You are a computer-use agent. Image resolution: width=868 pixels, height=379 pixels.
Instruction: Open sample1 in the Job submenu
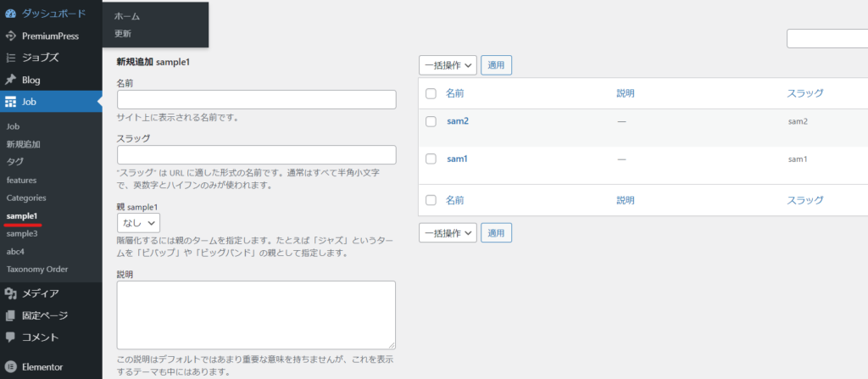tap(21, 215)
